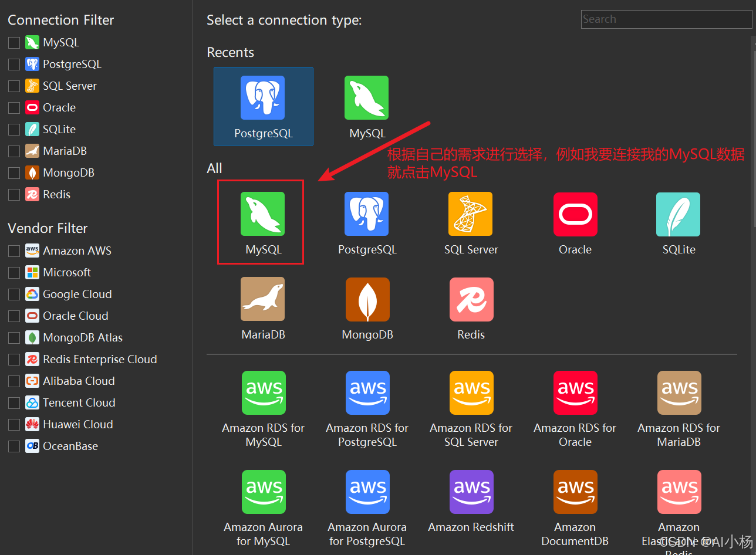The image size is (756, 555).
Task: Tick the Amazon AWS vendor filter
Action: pos(14,251)
